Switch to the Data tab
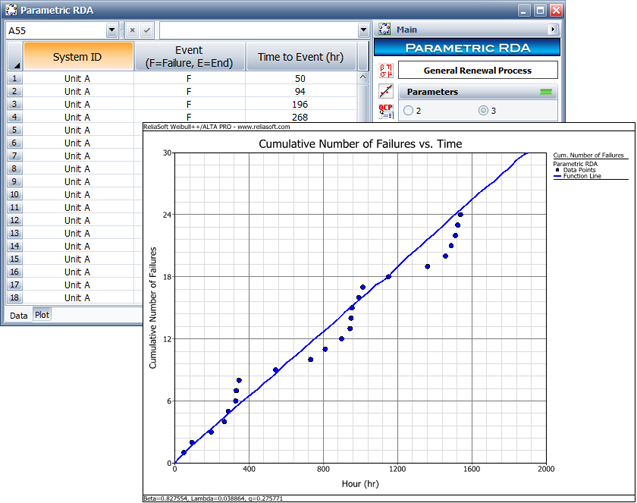Screen dimensions: 637x503 click(18, 315)
